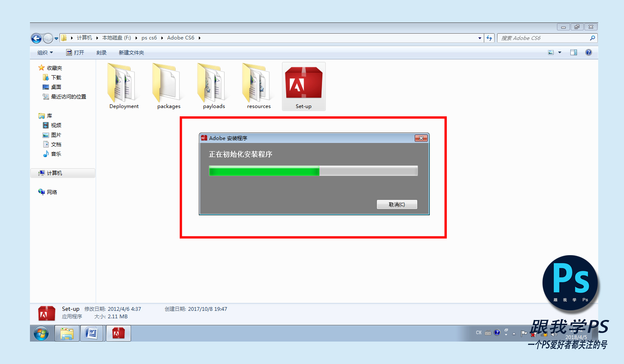Click 刻录 in the Explorer toolbar
The width and height of the screenshot is (624, 364).
point(102,53)
